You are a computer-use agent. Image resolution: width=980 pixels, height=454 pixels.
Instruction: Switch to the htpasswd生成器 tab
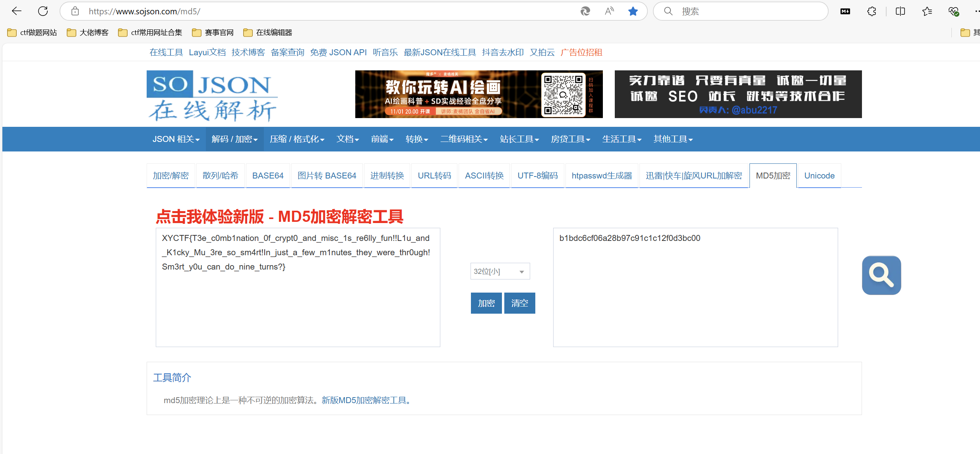[602, 175]
